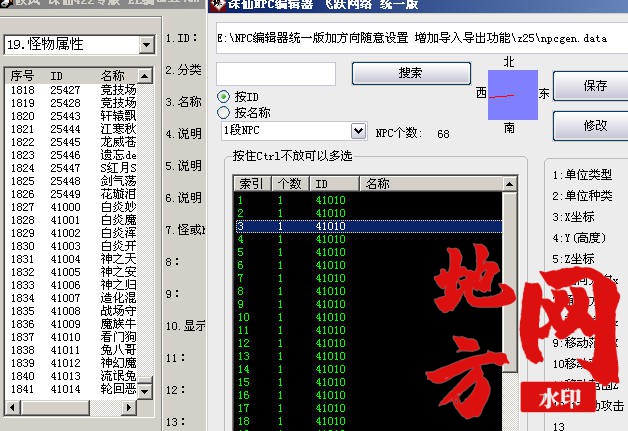Click the npcgen.data file path field

coord(421,38)
